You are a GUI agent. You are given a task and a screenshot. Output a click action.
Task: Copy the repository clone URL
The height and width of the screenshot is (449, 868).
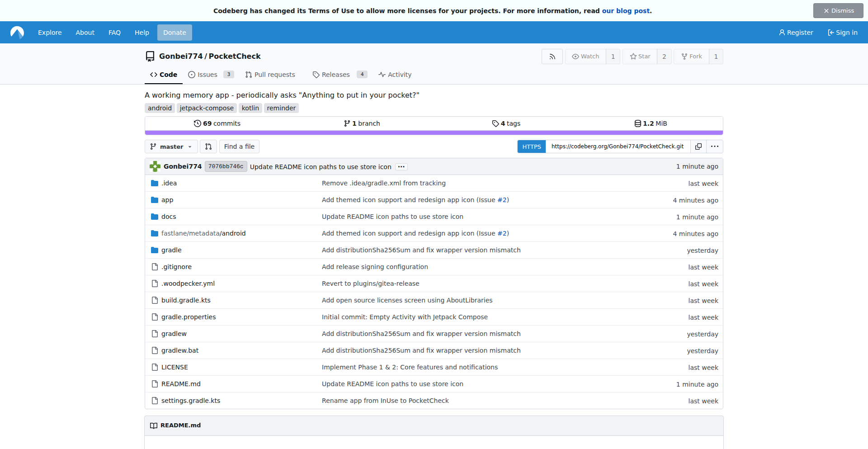pos(698,147)
